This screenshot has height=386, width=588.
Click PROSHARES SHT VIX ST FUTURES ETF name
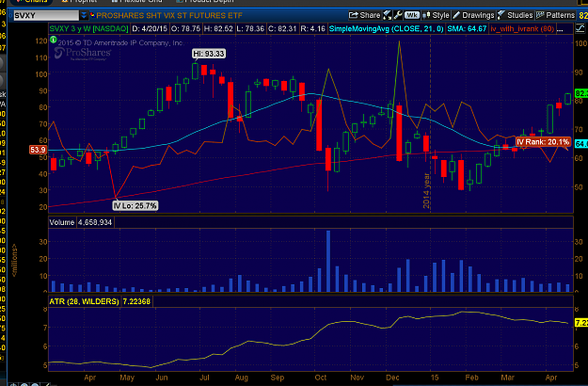coord(169,16)
